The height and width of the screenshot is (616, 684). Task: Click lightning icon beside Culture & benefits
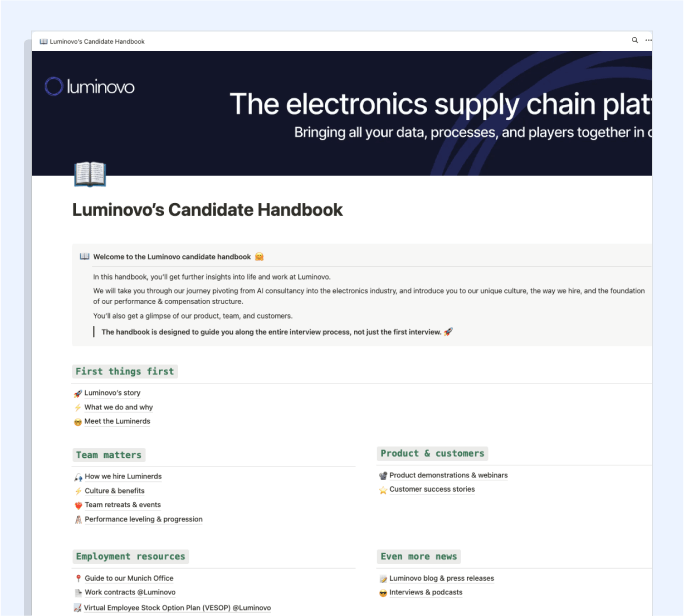tap(78, 491)
